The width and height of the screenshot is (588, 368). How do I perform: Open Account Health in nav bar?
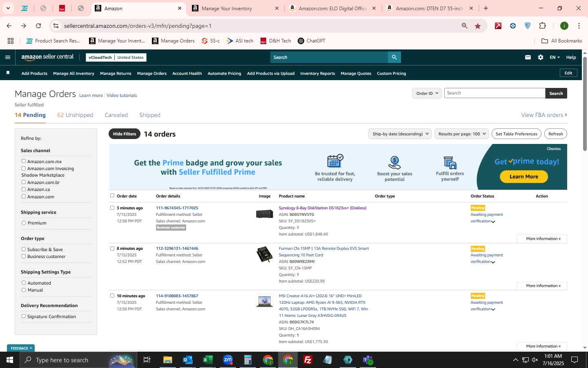tap(187, 74)
